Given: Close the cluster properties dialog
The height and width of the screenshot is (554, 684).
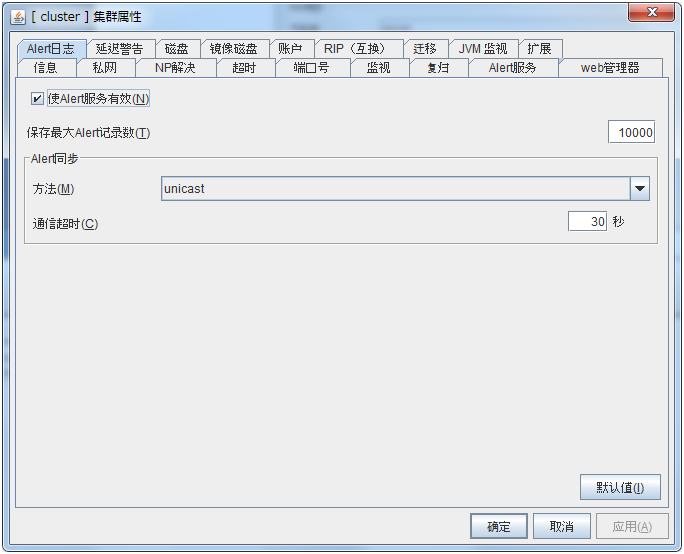Looking at the screenshot, I should [x=651, y=13].
